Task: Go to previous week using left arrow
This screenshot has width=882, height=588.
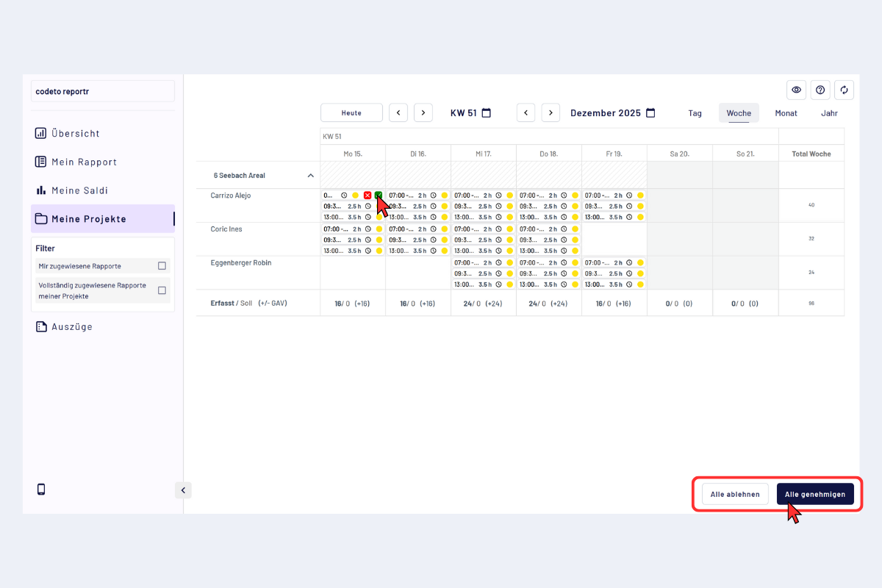Action: point(398,113)
